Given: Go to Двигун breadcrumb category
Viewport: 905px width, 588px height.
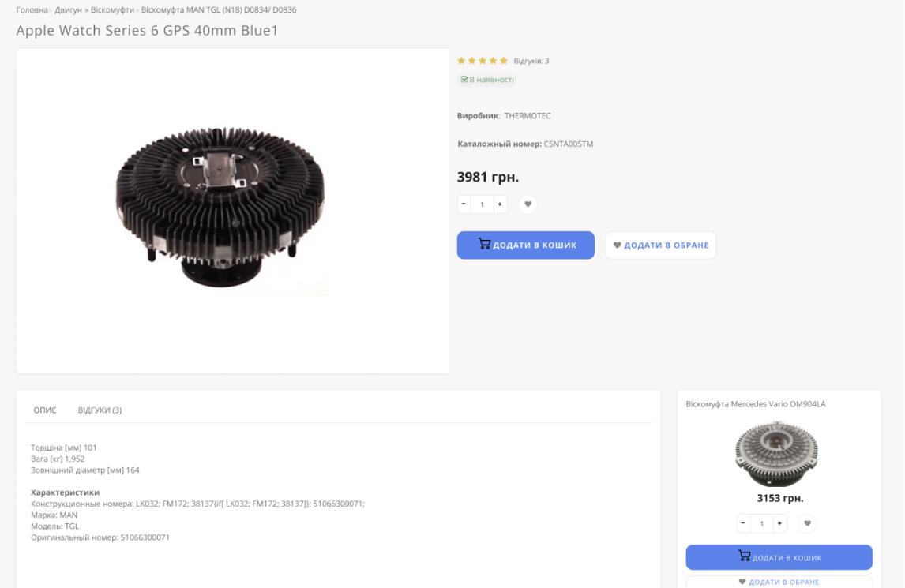Looking at the screenshot, I should (x=68, y=9).
